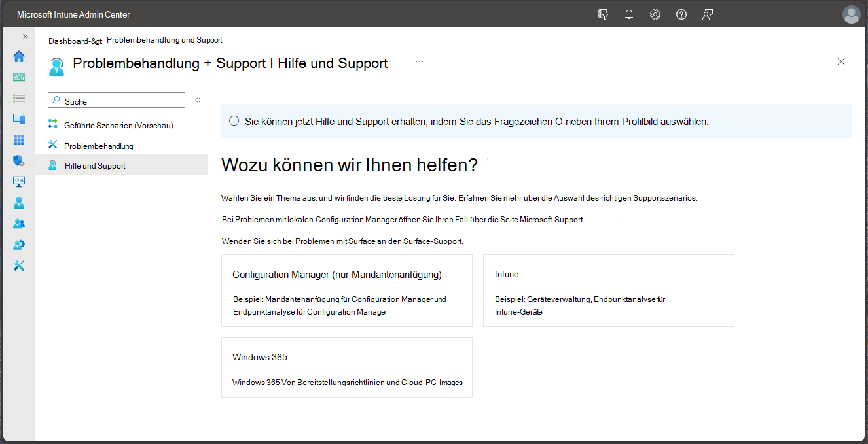Open the settings gear in the top bar
This screenshot has height=444, width=868.
655,14
